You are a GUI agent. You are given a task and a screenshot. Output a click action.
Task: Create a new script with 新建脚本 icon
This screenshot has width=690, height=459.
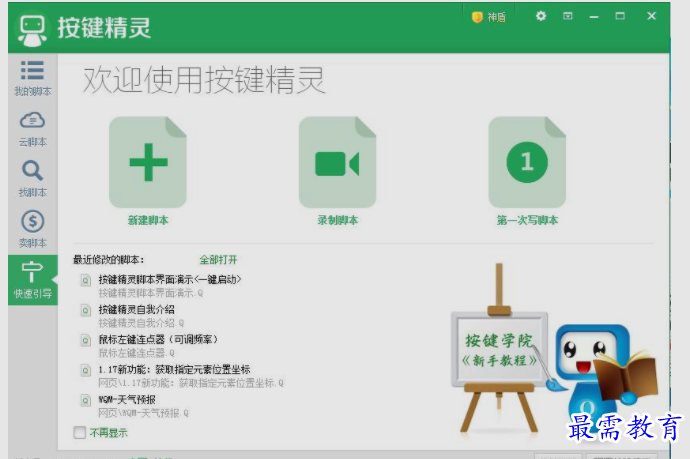pos(148,162)
